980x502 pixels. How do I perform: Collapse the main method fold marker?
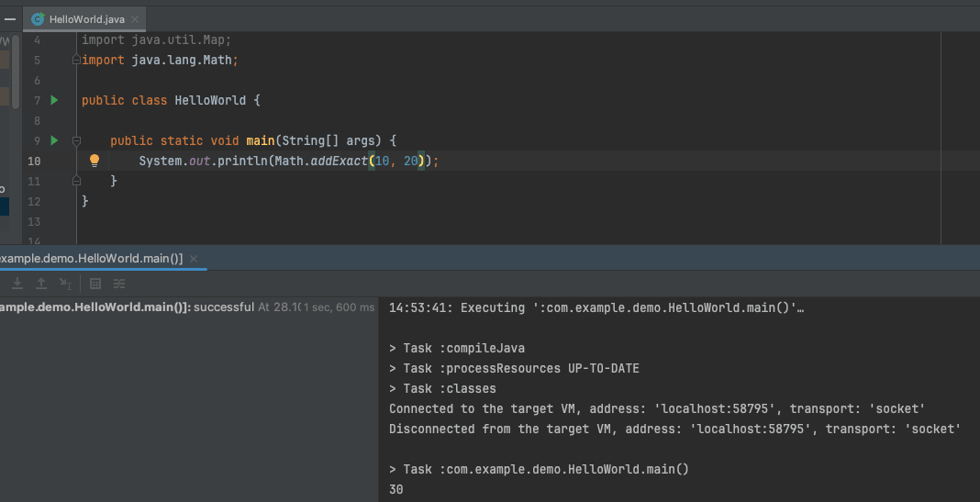coord(76,140)
